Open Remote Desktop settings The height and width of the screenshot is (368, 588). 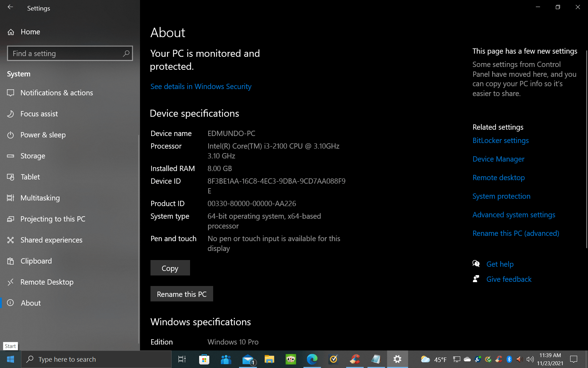pyautogui.click(x=70, y=282)
